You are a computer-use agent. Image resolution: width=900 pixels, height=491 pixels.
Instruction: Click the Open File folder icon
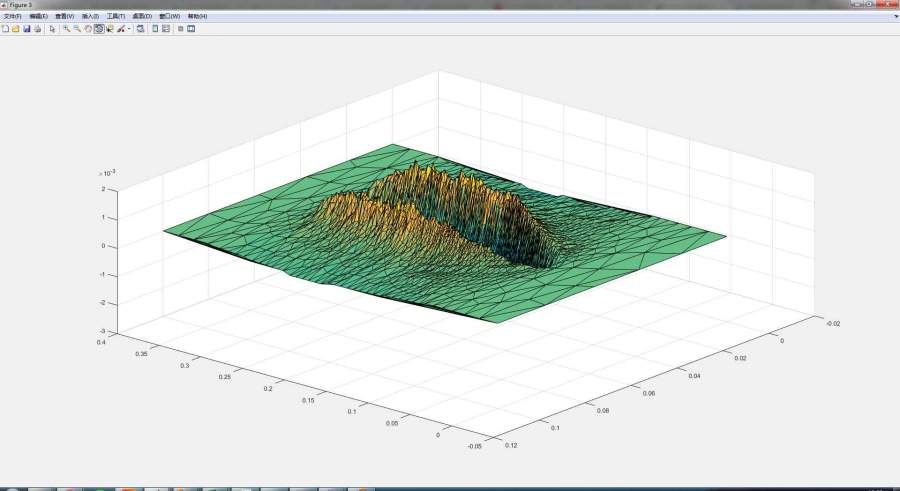pos(15,29)
